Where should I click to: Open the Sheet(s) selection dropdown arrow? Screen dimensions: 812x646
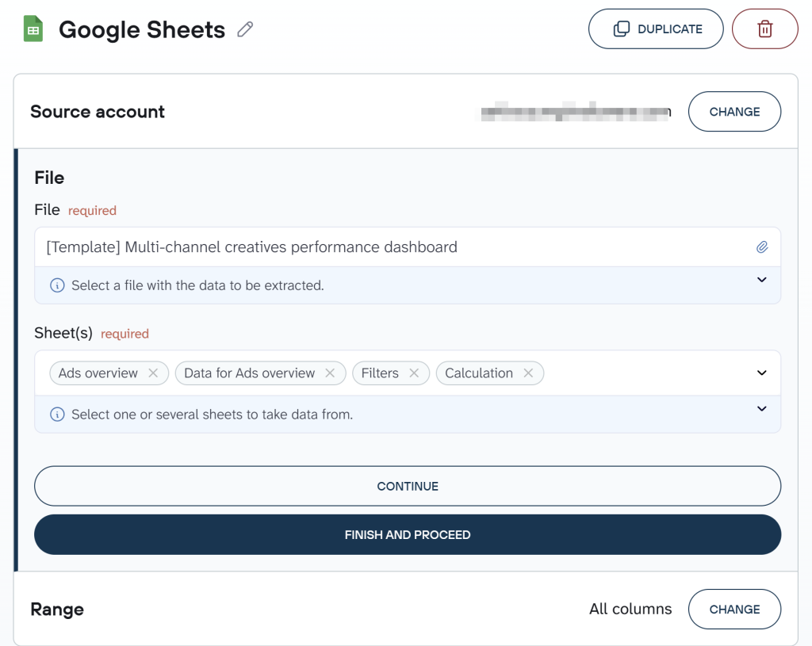click(762, 373)
